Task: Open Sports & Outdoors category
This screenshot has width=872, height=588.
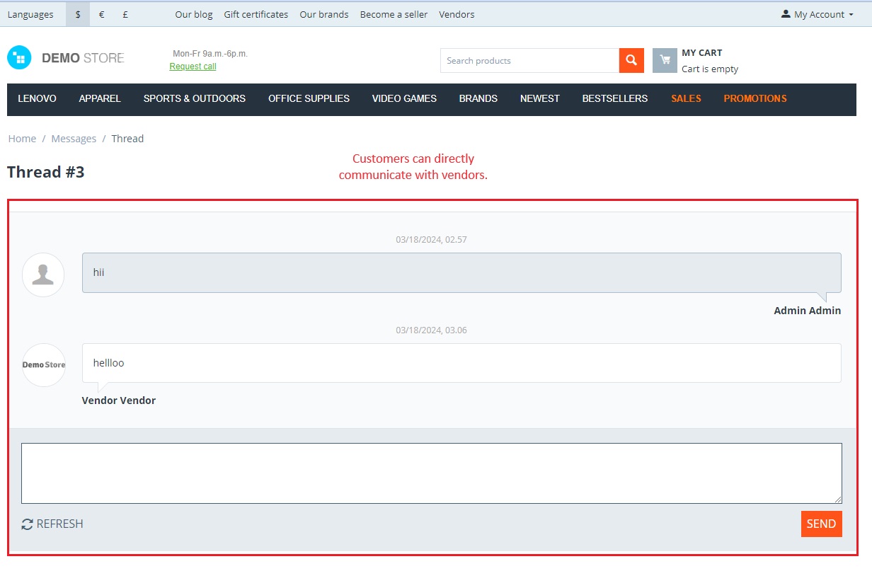Action: [195, 98]
